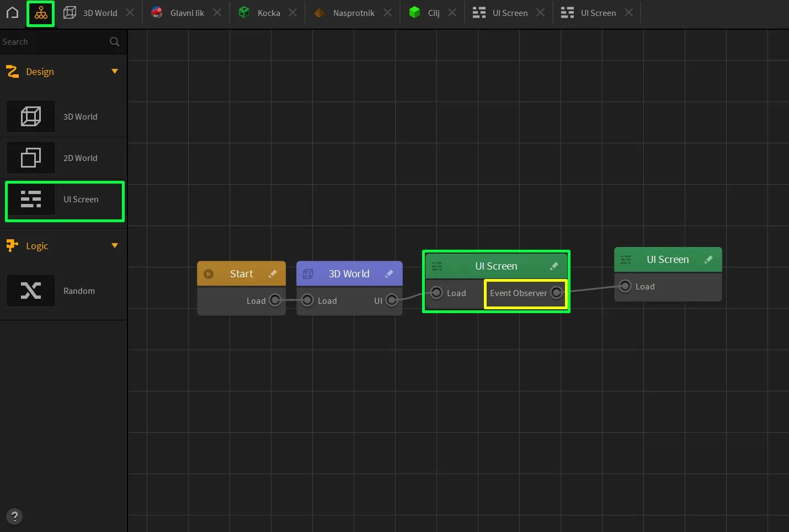Click the search magnifier icon
This screenshot has width=789, height=532.
pos(114,42)
